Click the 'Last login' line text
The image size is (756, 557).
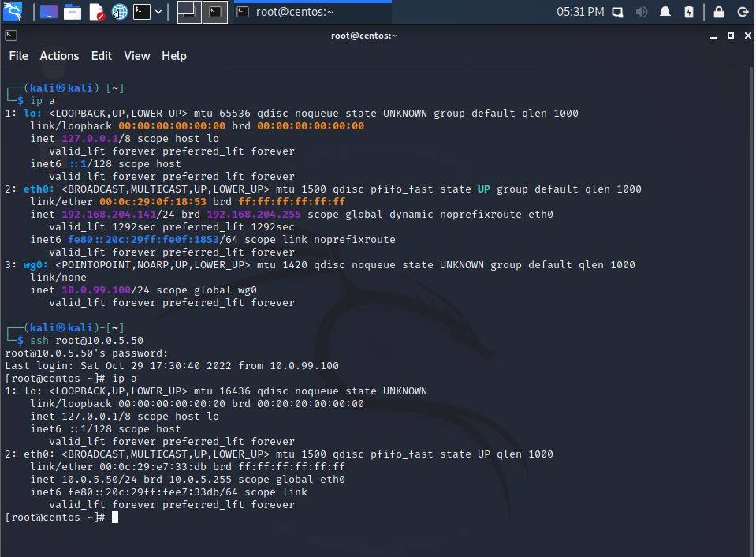click(172, 366)
